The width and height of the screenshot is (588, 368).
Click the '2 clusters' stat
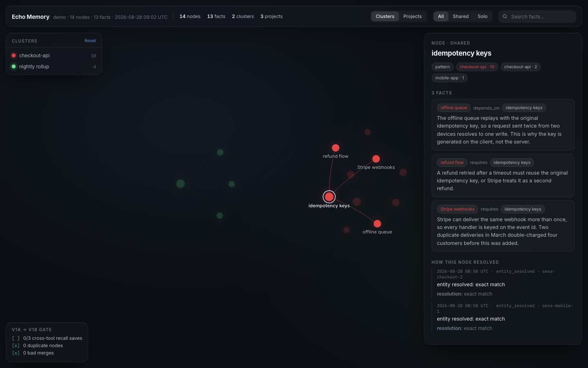(243, 16)
